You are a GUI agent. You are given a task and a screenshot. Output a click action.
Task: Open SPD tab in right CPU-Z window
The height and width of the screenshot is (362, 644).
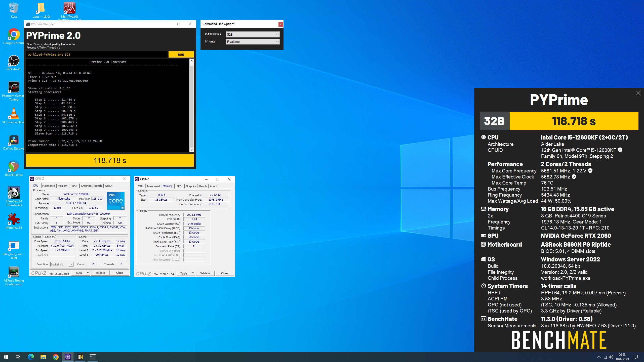point(179,186)
